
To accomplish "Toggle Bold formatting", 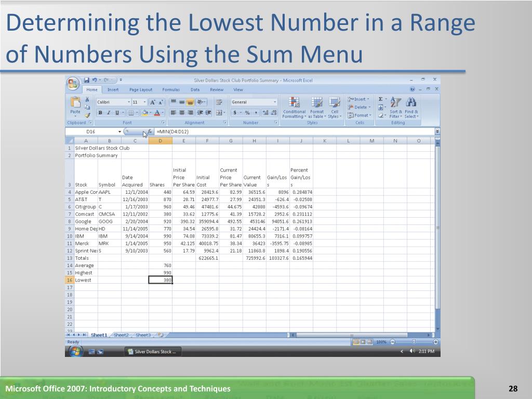I will [100, 113].
